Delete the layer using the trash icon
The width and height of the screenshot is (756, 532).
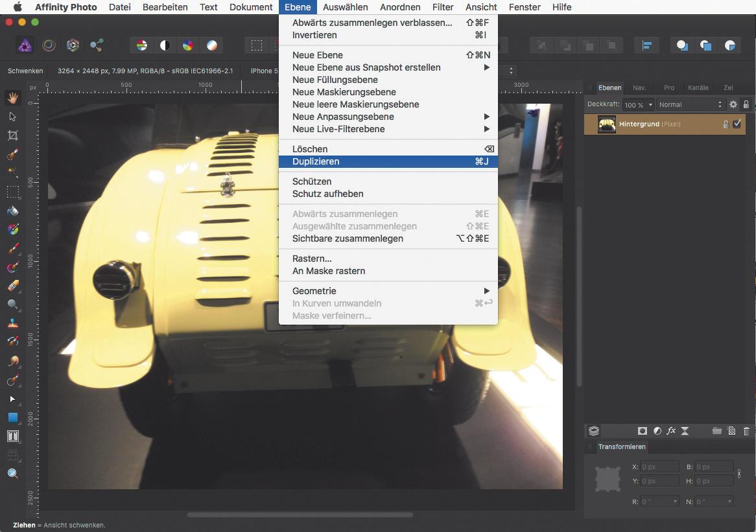pyautogui.click(x=747, y=431)
